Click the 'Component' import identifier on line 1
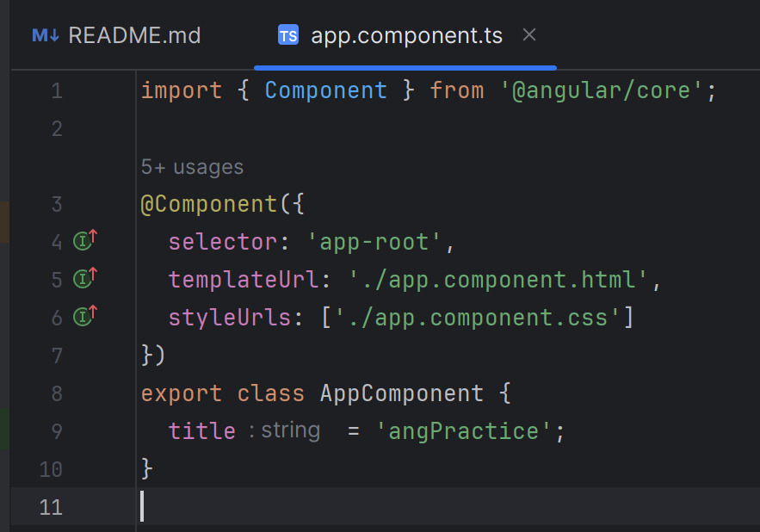 pyautogui.click(x=326, y=90)
